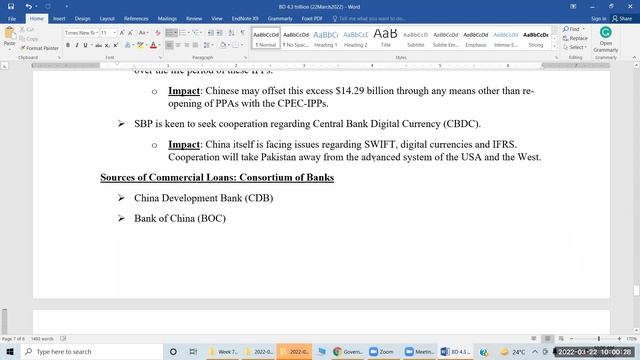Open the Borders dropdown arrow
640x360 pixels.
(242, 45)
